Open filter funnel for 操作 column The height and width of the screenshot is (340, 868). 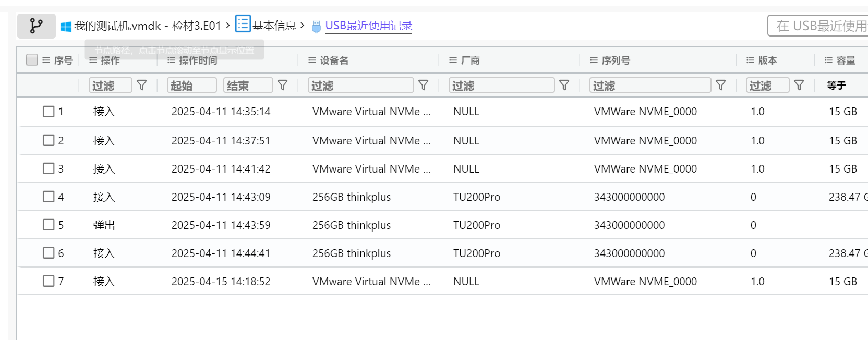pos(142,85)
